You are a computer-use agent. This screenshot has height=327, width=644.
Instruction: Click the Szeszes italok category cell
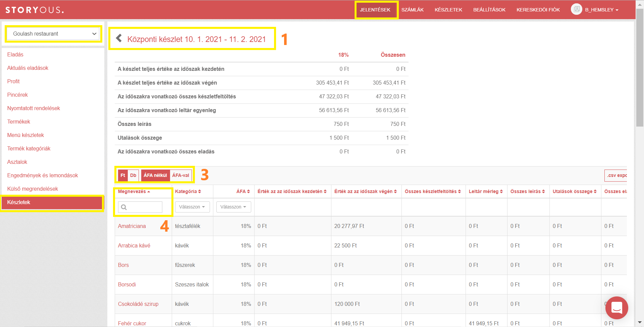coord(192,284)
